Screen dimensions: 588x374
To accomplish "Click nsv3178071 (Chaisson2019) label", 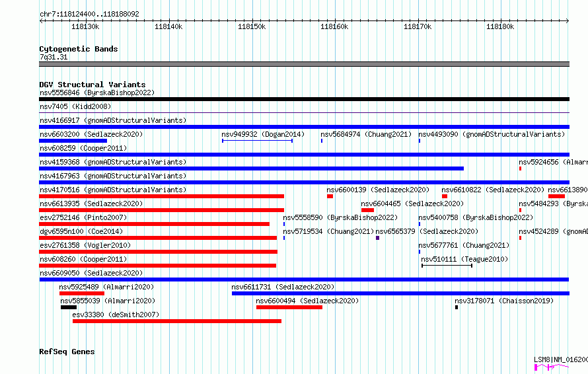I will pyautogui.click(x=504, y=301).
